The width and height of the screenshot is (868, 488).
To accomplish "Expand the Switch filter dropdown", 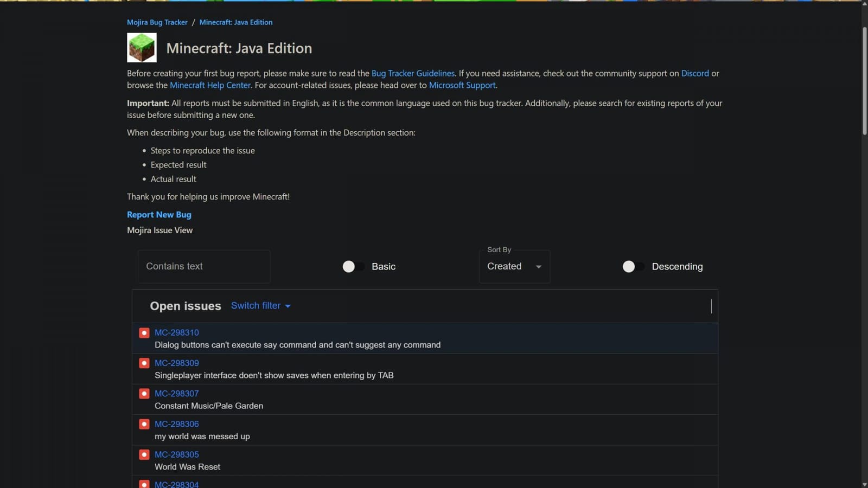I will click(x=261, y=305).
